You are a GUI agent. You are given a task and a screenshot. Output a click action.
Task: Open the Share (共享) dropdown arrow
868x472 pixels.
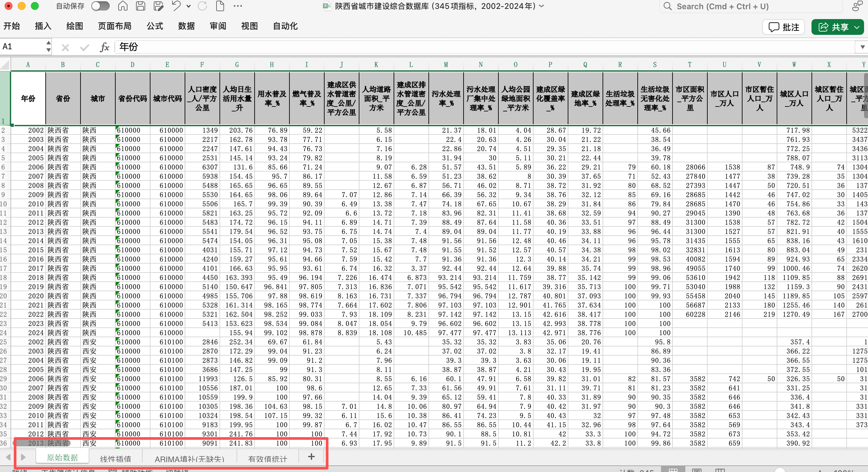857,27
